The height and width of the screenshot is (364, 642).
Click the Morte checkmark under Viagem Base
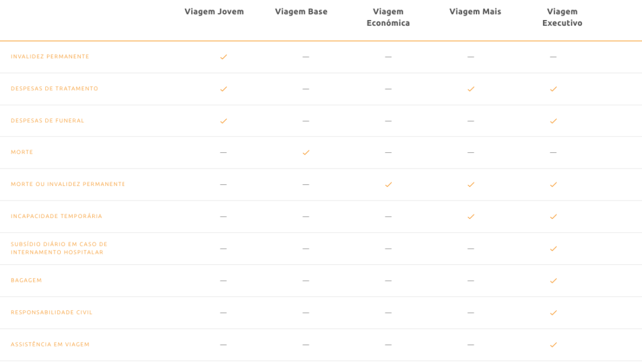coord(306,152)
